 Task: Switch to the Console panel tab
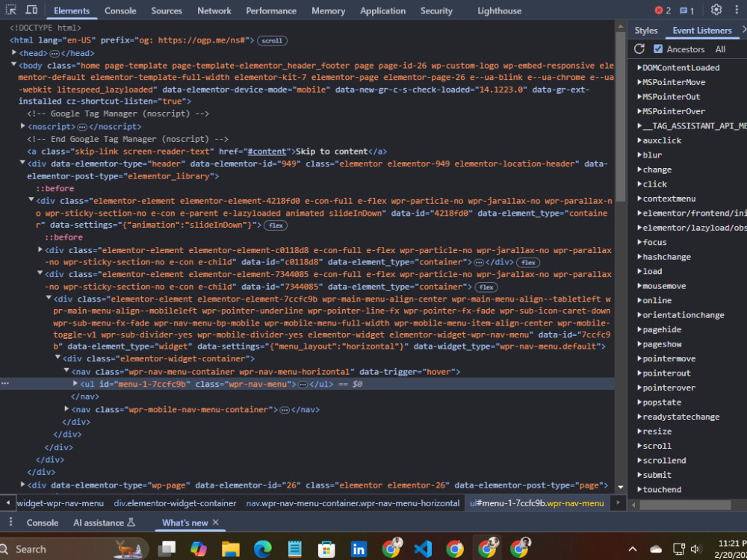click(x=120, y=10)
